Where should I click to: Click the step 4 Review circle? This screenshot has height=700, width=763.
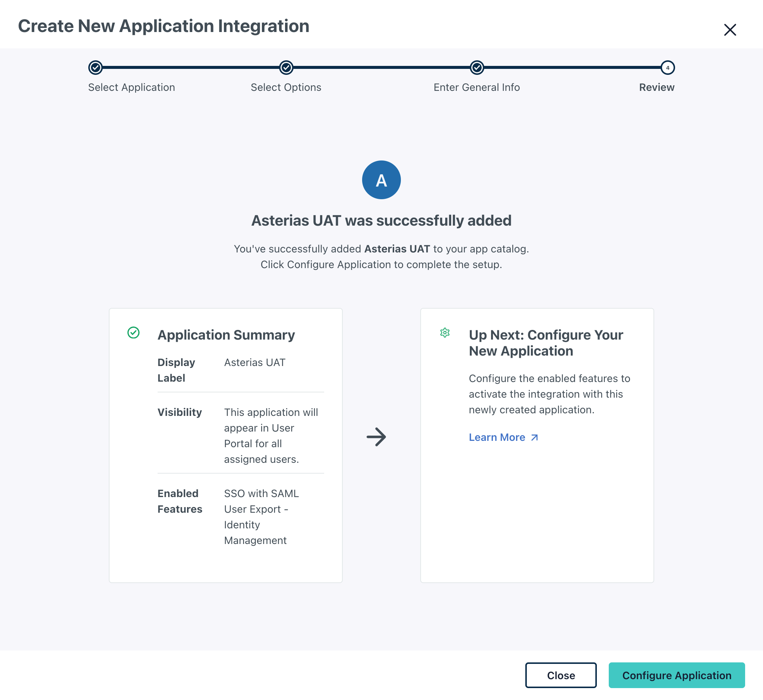pyautogui.click(x=668, y=67)
